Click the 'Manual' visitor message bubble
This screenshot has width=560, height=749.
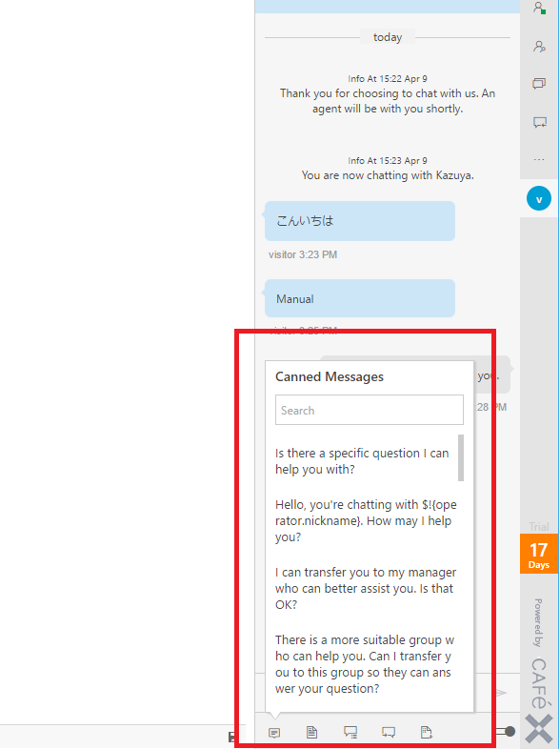pyautogui.click(x=360, y=298)
